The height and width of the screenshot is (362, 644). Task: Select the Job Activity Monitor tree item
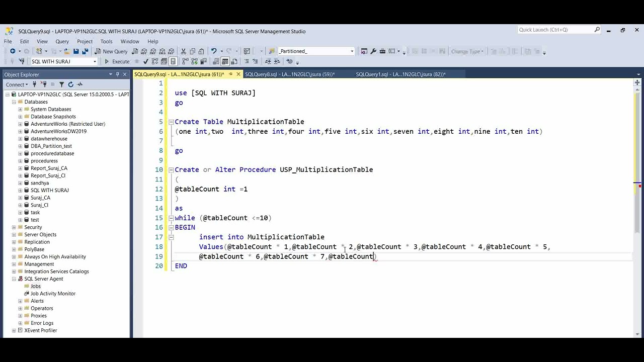click(x=53, y=294)
